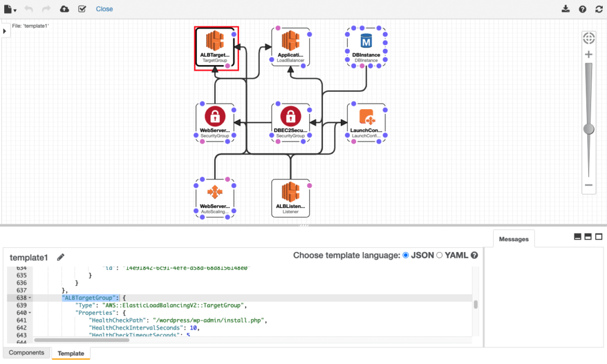Click the Close link in toolbar

pyautogui.click(x=104, y=9)
